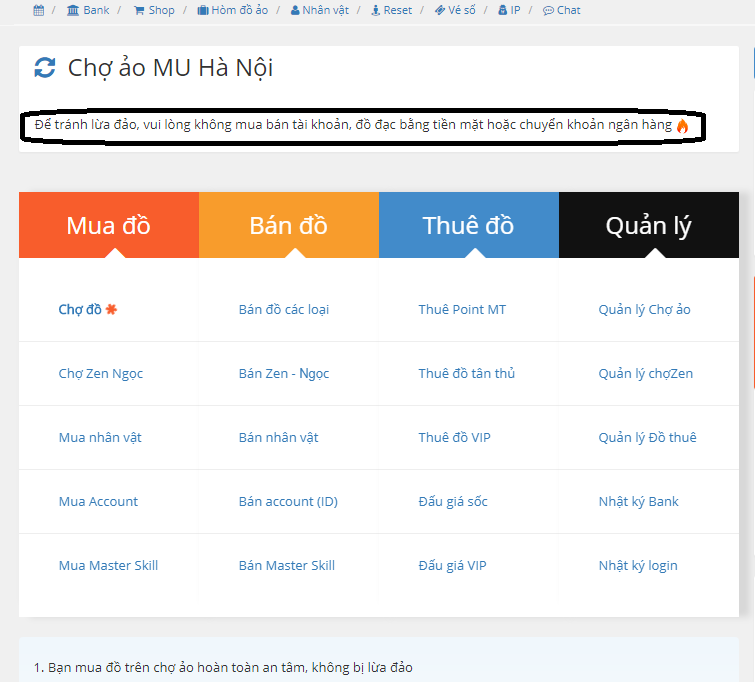Open the Shop navigation link

click(161, 10)
